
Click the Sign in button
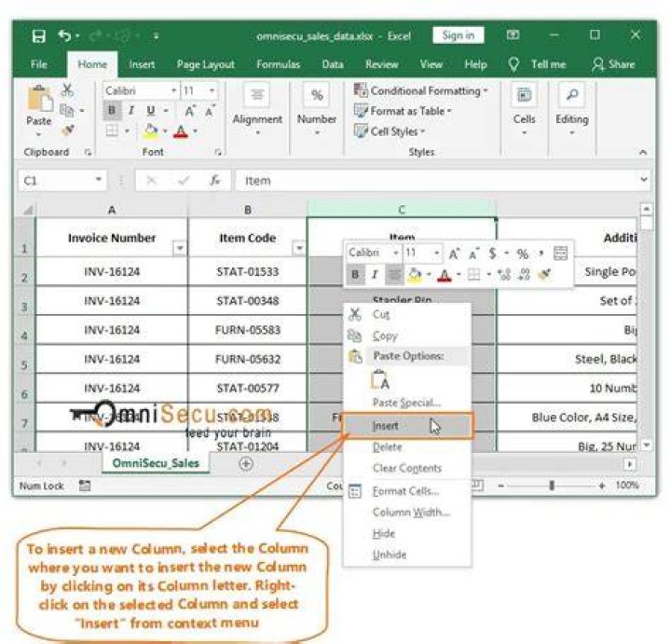pos(458,35)
